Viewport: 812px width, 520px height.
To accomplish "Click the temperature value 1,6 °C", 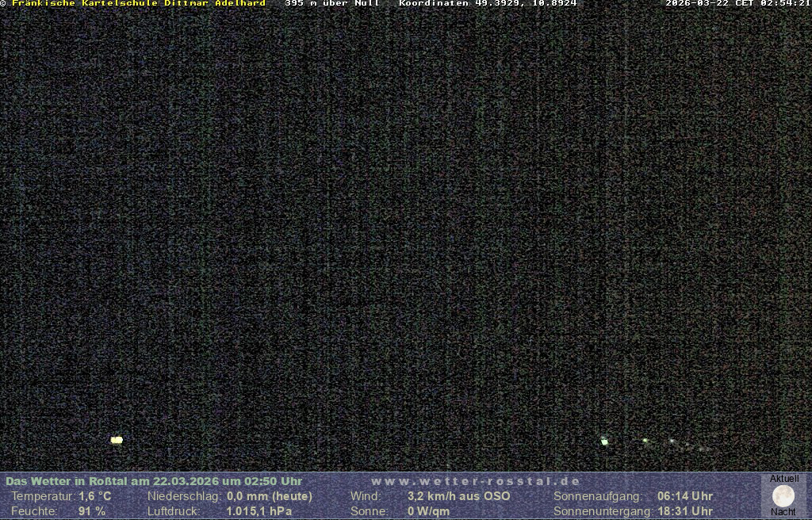I will pyautogui.click(x=95, y=496).
